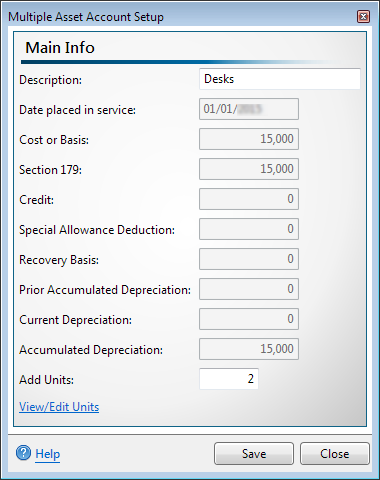Click the Save button

254,454
